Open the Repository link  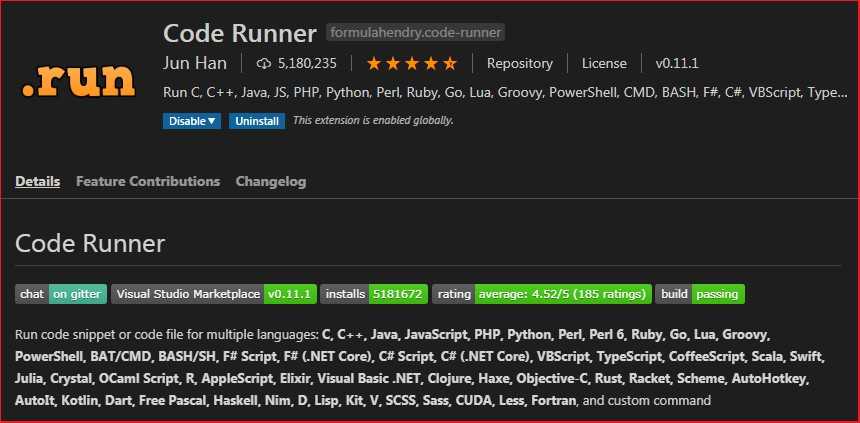pyautogui.click(x=519, y=64)
